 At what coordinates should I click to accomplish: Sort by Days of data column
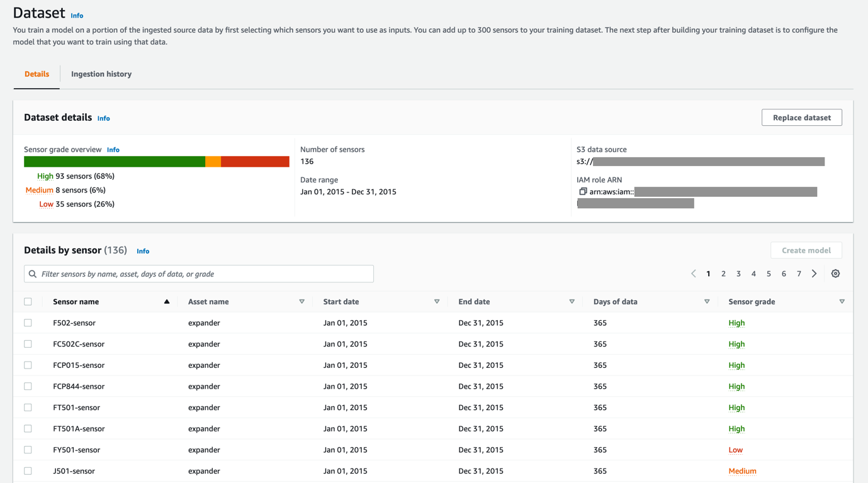click(x=707, y=302)
